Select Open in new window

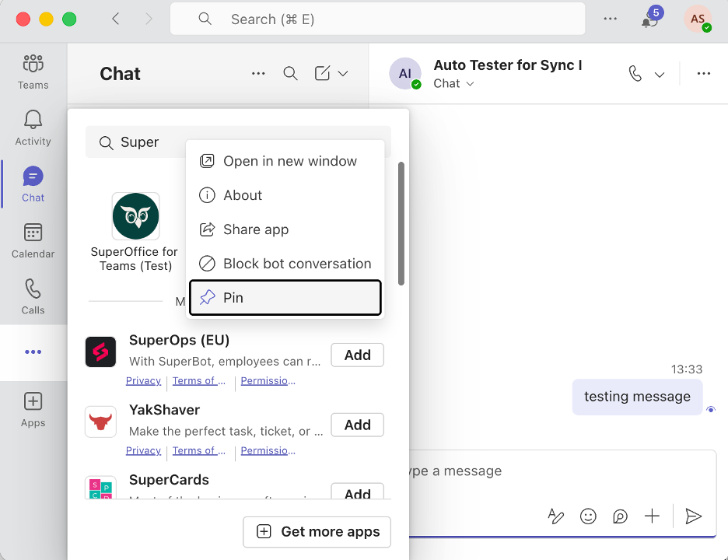(x=285, y=161)
